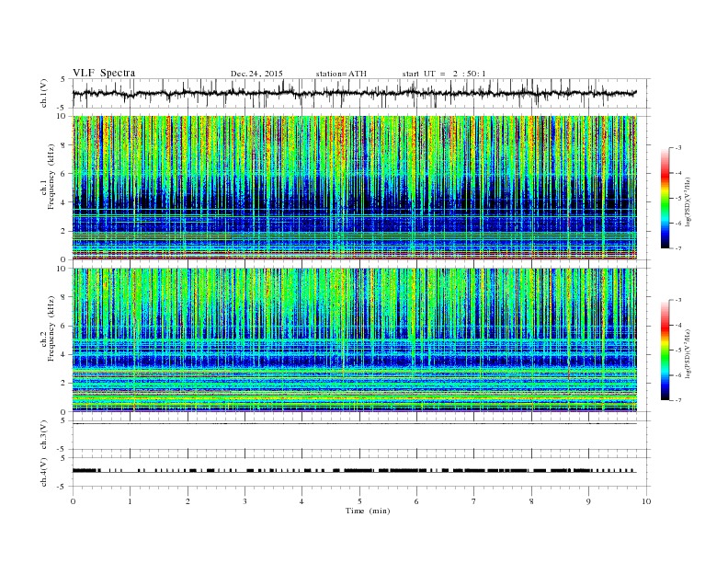Click the '0' tick on the time axis
The image size is (728, 563).
(73, 501)
